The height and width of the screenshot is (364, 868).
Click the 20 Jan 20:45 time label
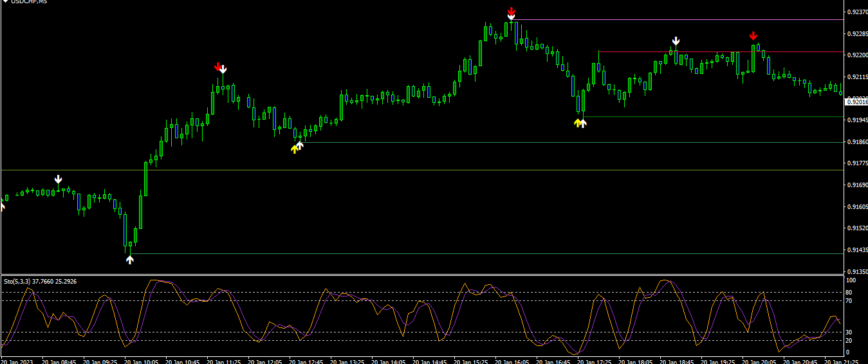point(801,361)
